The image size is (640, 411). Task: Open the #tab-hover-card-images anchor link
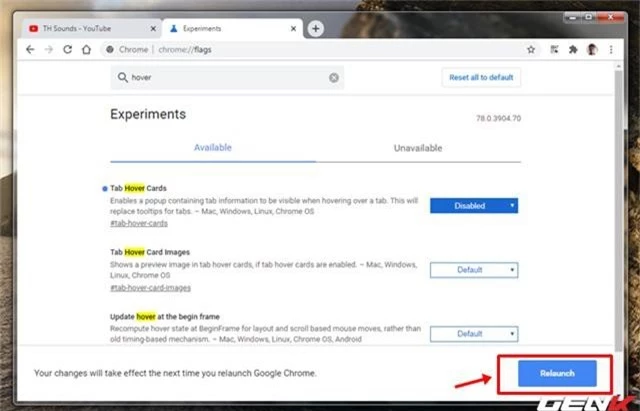150,288
